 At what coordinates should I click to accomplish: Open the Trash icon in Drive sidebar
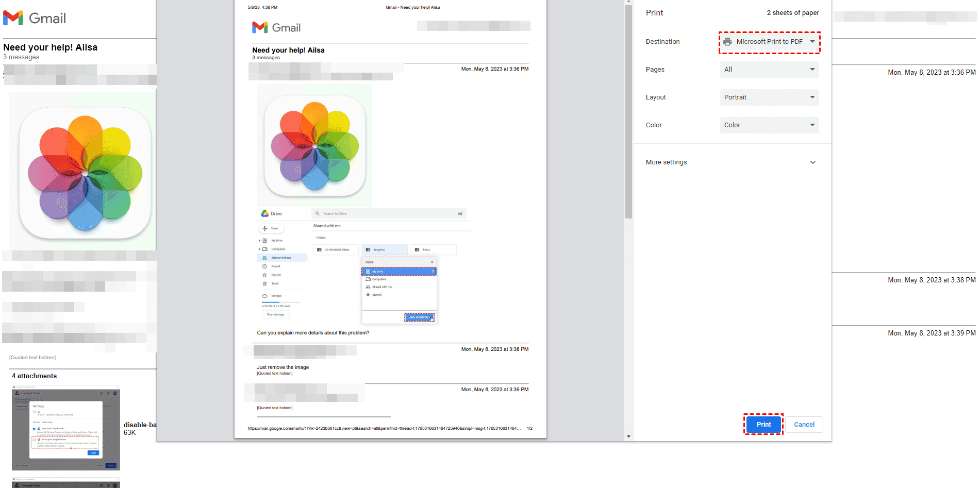tap(264, 283)
